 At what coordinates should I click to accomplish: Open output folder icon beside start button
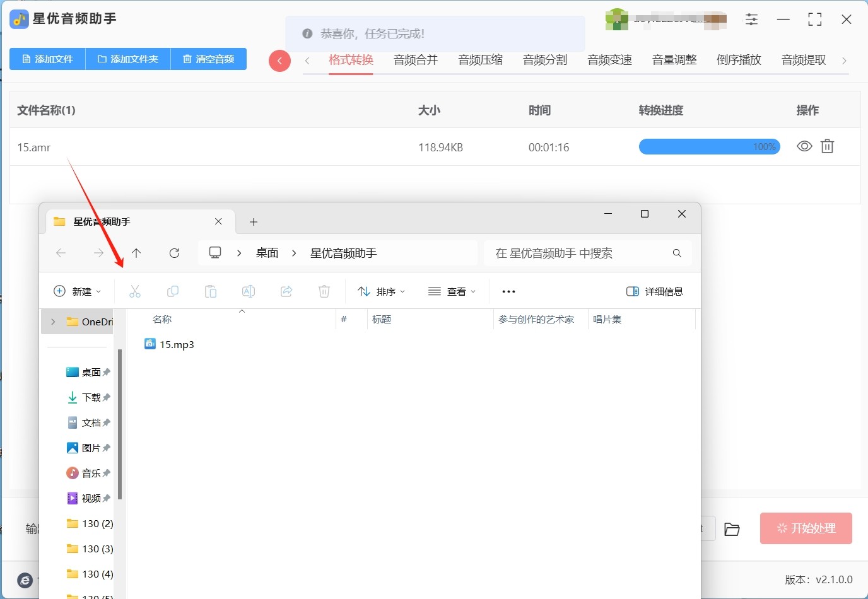(732, 529)
